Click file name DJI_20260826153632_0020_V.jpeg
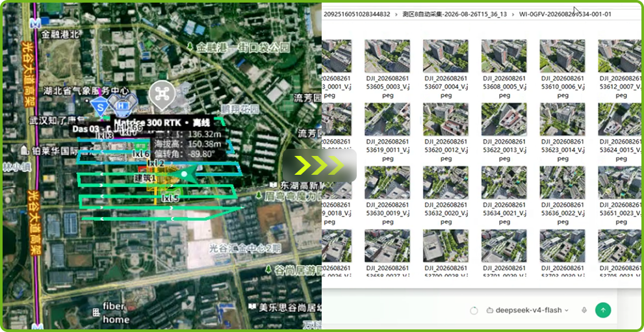Image resolution: width=644 pixels, height=332 pixels. (x=446, y=213)
